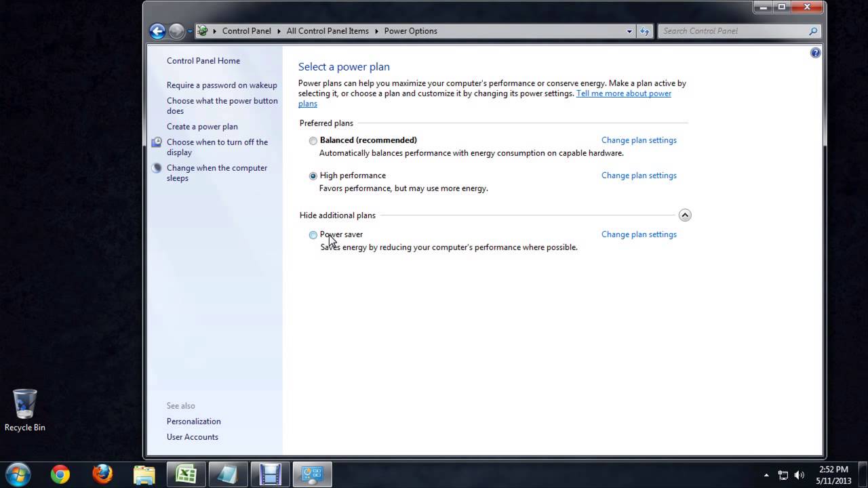Open Change when the computer sleeps
This screenshot has height=488, width=868.
click(217, 173)
